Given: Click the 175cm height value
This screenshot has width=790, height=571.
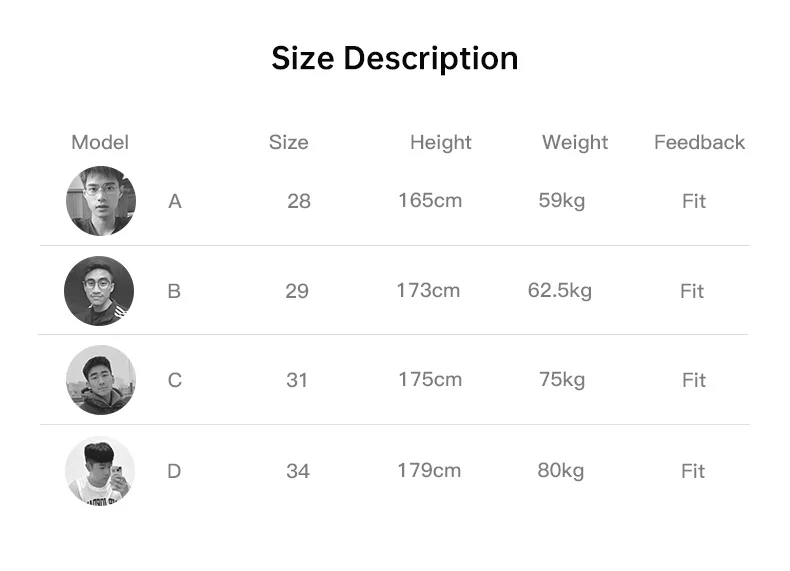Looking at the screenshot, I should (x=430, y=379).
